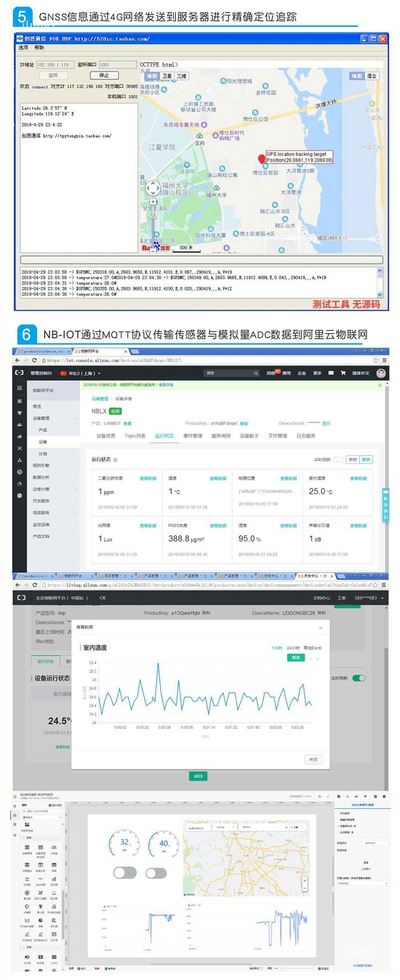Open the shopping cart icon in header
Viewport: 400px width, 980px height.
(343, 373)
